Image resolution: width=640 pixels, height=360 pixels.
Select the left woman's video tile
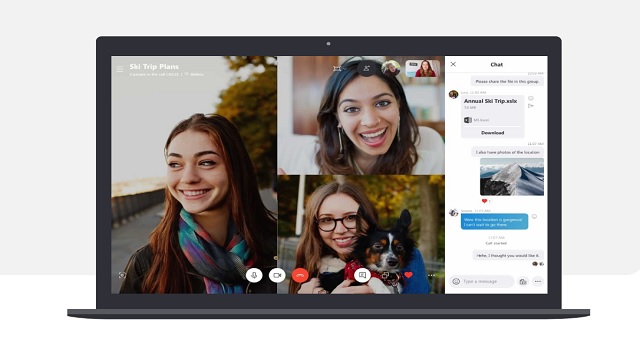[194, 175]
